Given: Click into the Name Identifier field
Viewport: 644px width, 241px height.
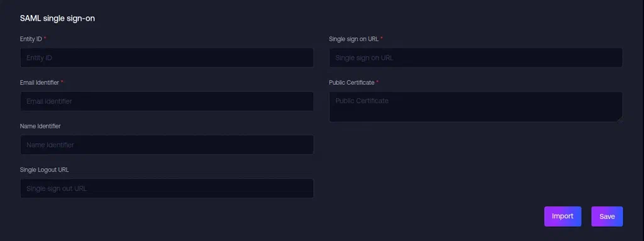Looking at the screenshot, I should [x=167, y=145].
